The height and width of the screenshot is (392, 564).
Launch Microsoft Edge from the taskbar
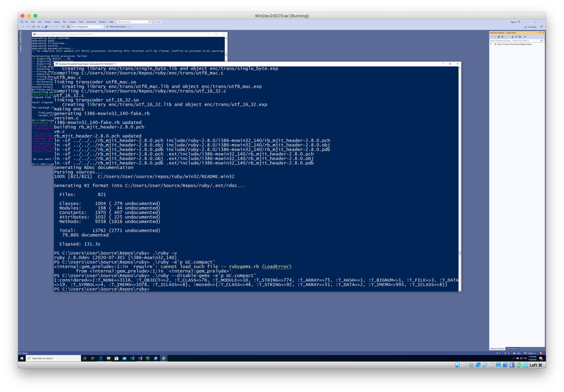pyautogui.click(x=101, y=358)
